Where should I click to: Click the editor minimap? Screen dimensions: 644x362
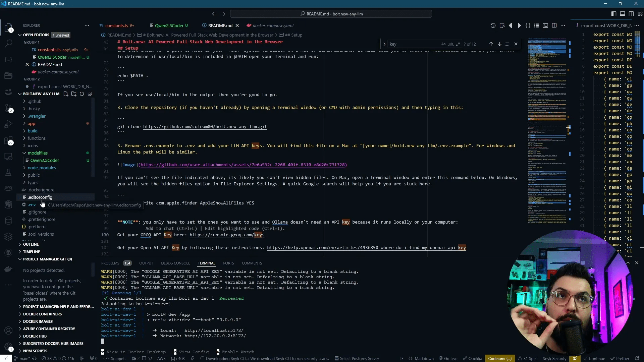(x=547, y=131)
